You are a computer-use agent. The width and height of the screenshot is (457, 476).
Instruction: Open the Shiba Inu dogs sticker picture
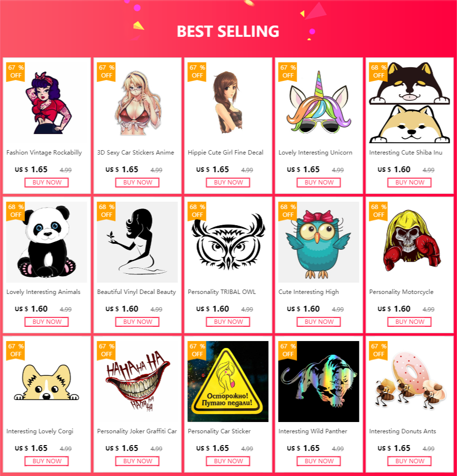click(x=409, y=103)
